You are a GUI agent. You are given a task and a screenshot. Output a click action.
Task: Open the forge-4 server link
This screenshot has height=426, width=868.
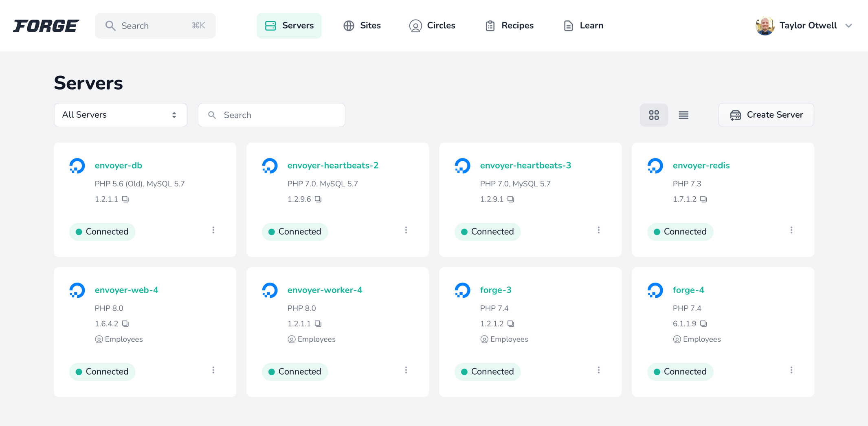pyautogui.click(x=688, y=290)
